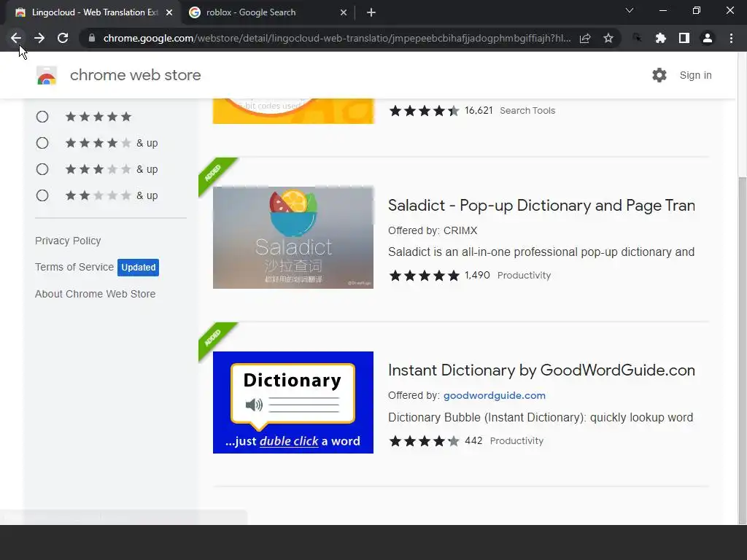The width and height of the screenshot is (747, 560).
Task: Share this page using the share icon
Action: 585,38
